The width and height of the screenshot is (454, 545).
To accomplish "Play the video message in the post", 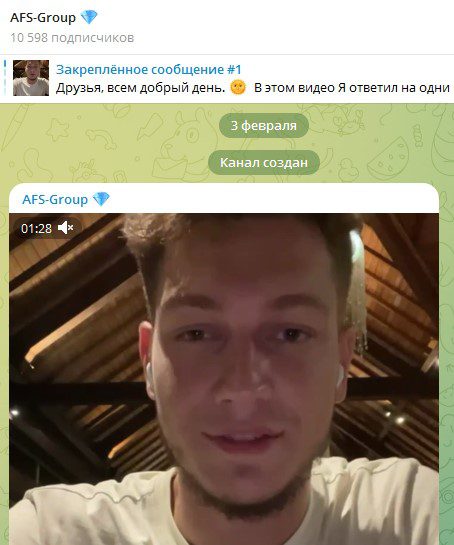I will (224, 379).
